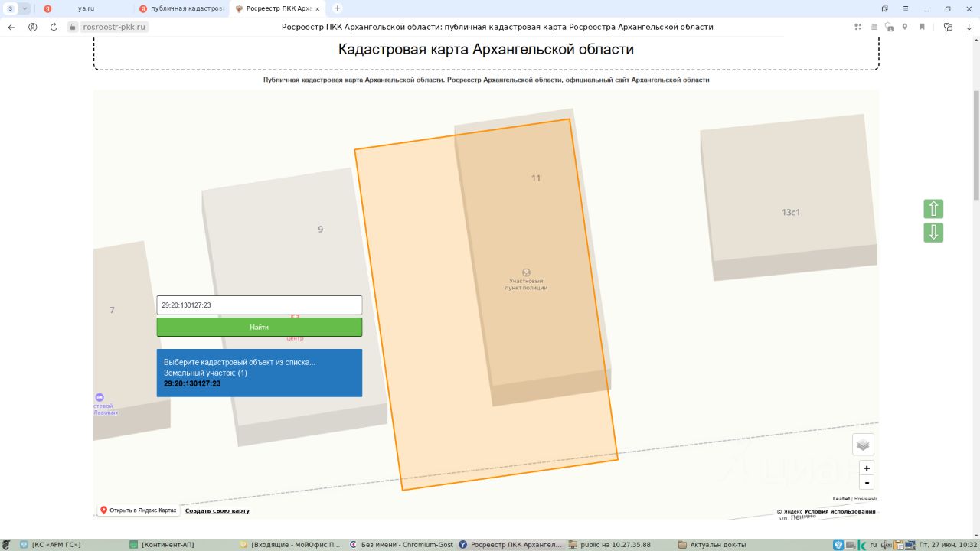Open the browser hamburger menu
This screenshot has height=551, width=980.
point(906,8)
